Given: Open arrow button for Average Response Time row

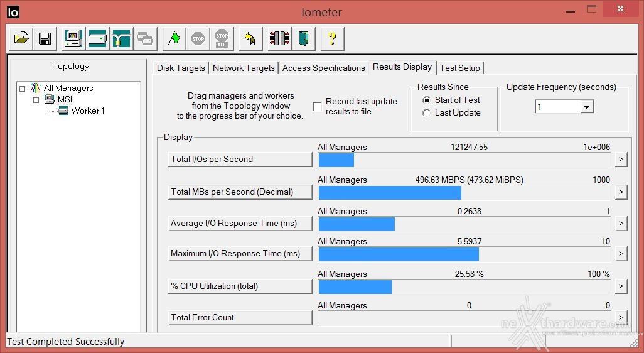Looking at the screenshot, I should [x=621, y=224].
